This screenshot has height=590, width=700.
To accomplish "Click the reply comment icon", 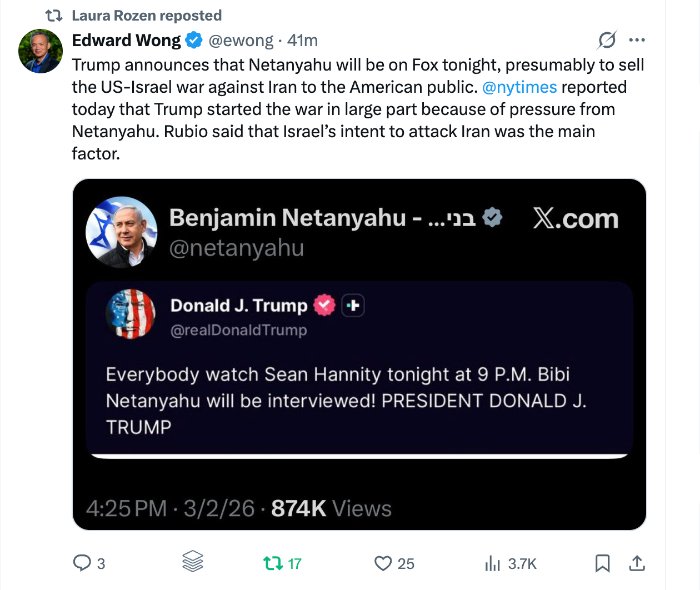I will click(x=82, y=563).
